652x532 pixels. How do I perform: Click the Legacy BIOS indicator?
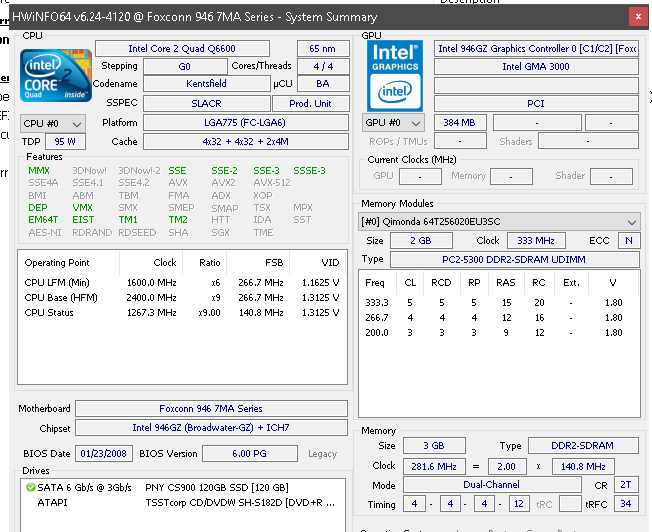tap(322, 454)
